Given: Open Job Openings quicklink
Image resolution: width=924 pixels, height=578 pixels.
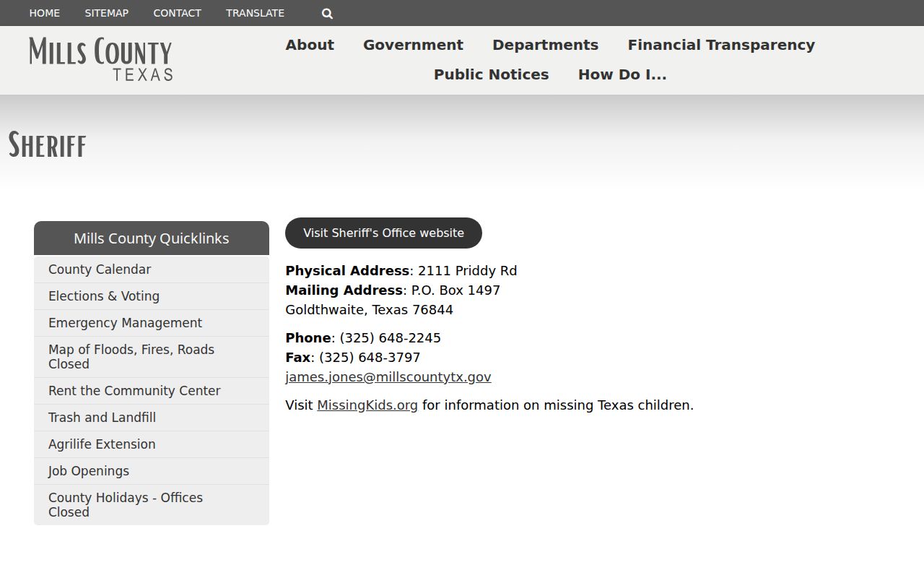Looking at the screenshot, I should click(x=152, y=471).
